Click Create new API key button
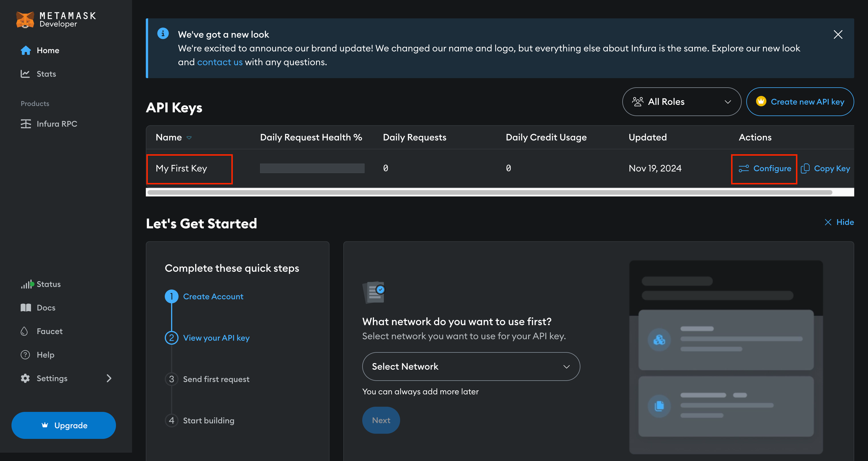This screenshot has width=868, height=461. tap(800, 101)
